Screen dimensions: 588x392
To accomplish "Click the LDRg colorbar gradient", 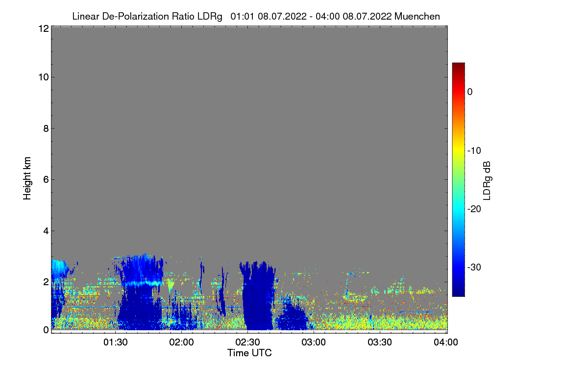I will 458,179.
